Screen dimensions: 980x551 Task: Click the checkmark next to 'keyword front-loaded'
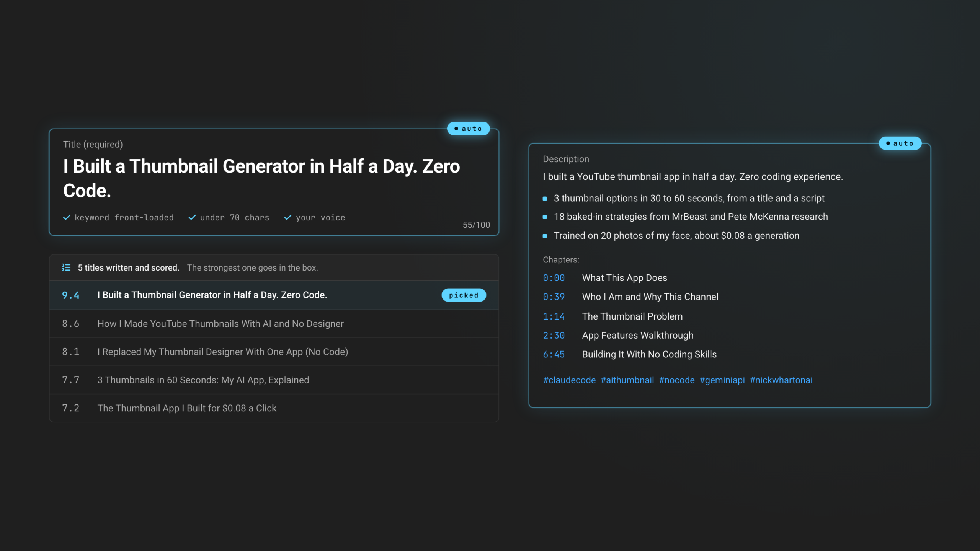67,217
